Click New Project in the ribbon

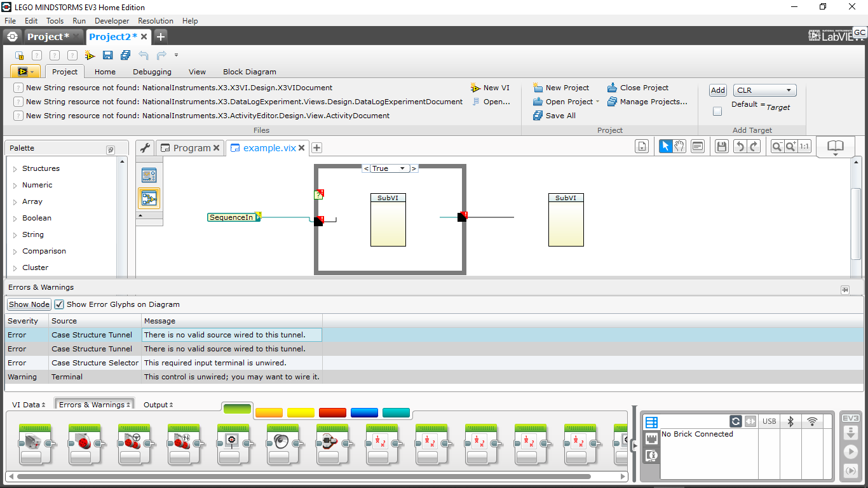[x=561, y=88]
